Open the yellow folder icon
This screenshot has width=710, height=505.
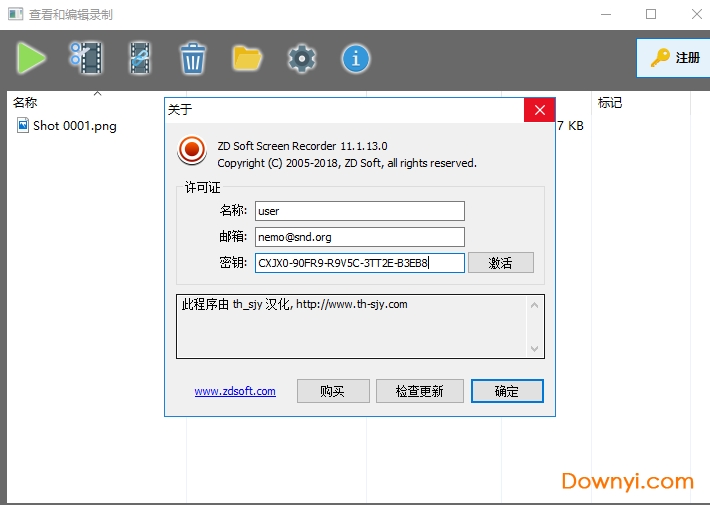point(247,58)
